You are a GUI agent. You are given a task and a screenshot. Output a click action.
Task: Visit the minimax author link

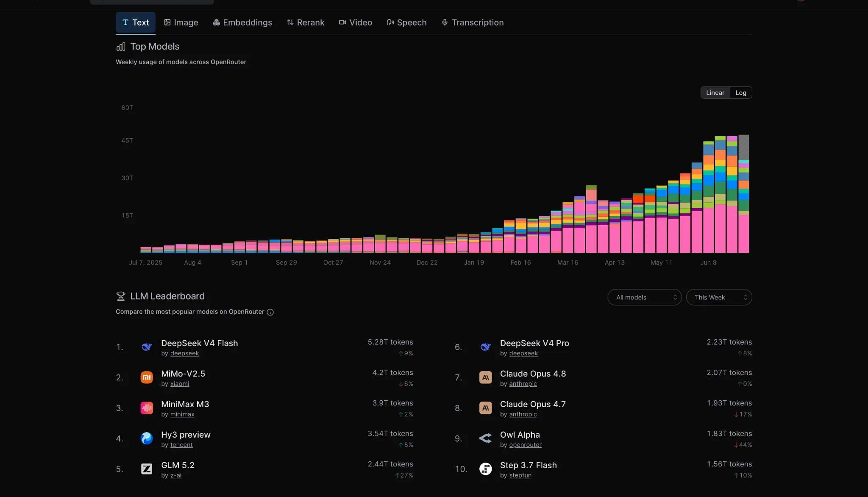point(182,414)
